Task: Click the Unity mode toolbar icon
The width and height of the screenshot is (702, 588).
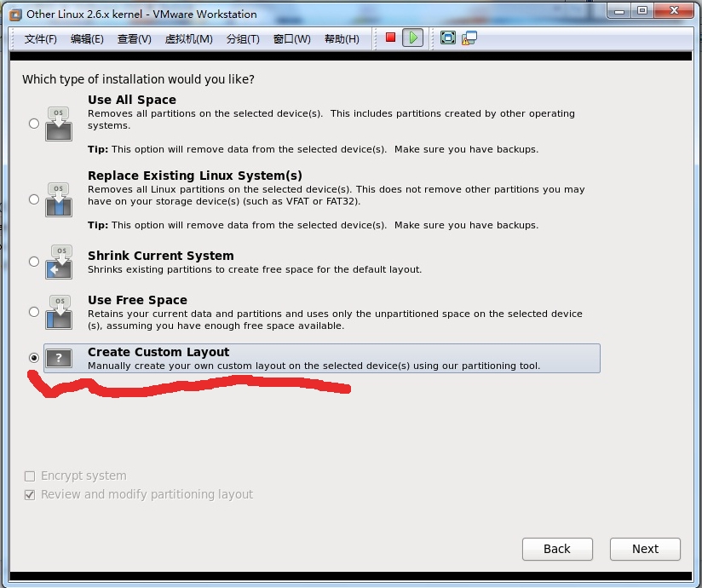Action: pyautogui.click(x=469, y=37)
